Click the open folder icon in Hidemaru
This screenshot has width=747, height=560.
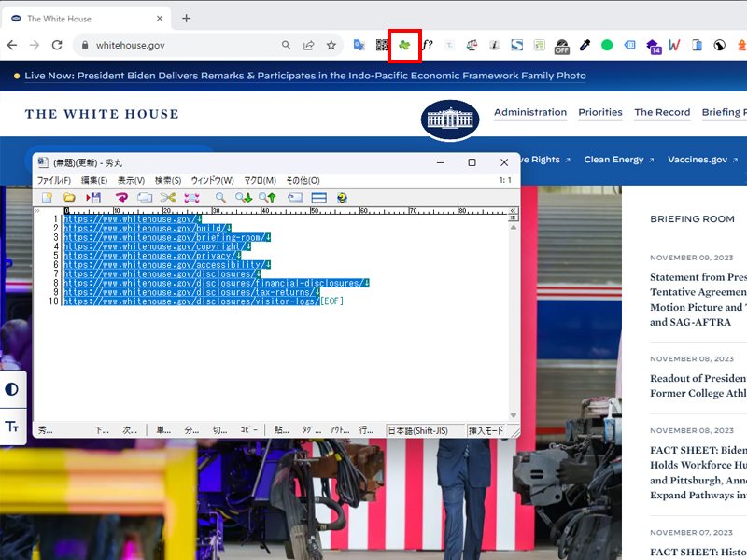[x=69, y=198]
